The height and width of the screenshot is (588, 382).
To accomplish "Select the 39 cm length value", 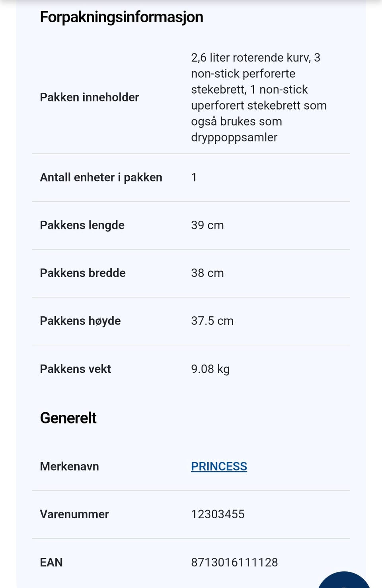I will pyautogui.click(x=207, y=225).
